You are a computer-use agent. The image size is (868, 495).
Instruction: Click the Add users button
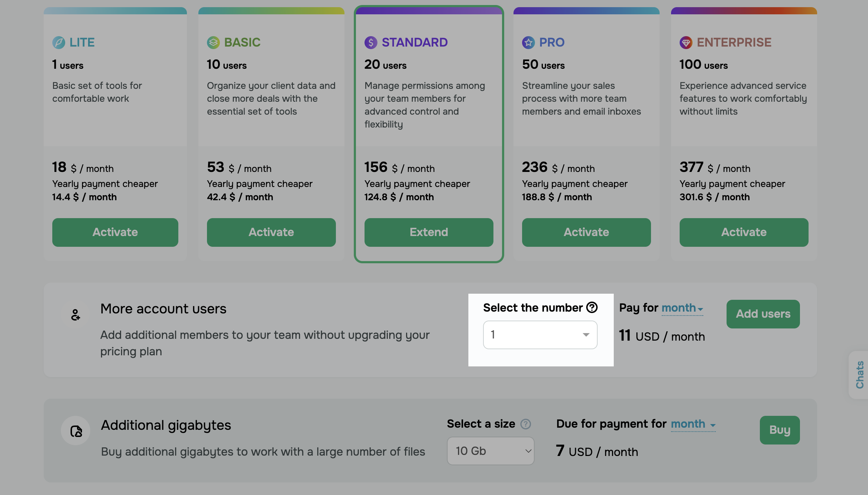[763, 314]
